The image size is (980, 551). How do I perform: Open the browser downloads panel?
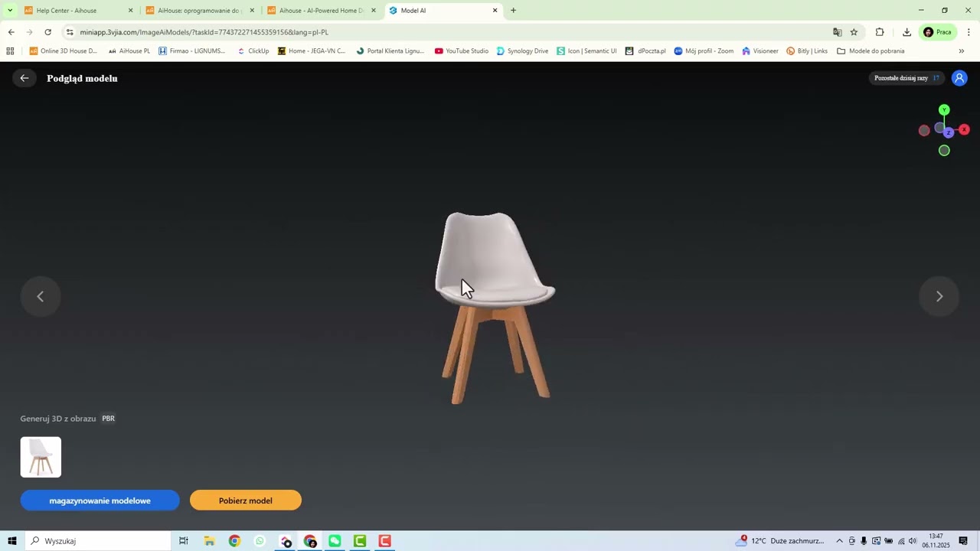(906, 32)
